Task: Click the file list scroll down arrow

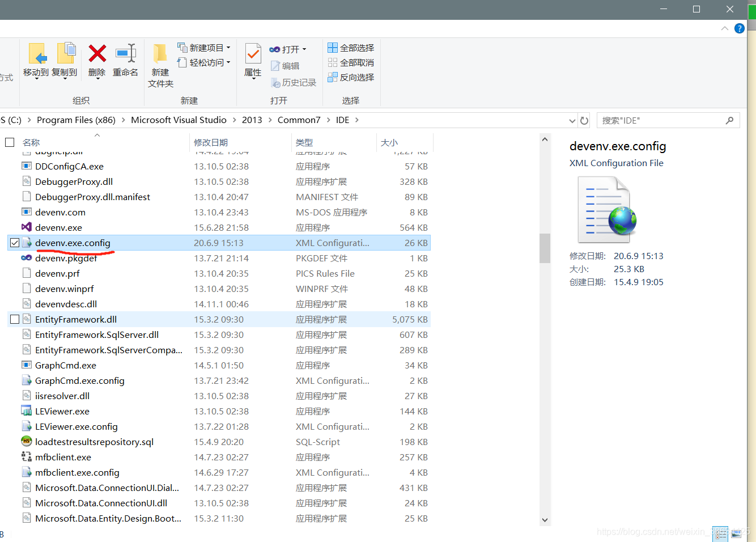Action: pos(545,520)
